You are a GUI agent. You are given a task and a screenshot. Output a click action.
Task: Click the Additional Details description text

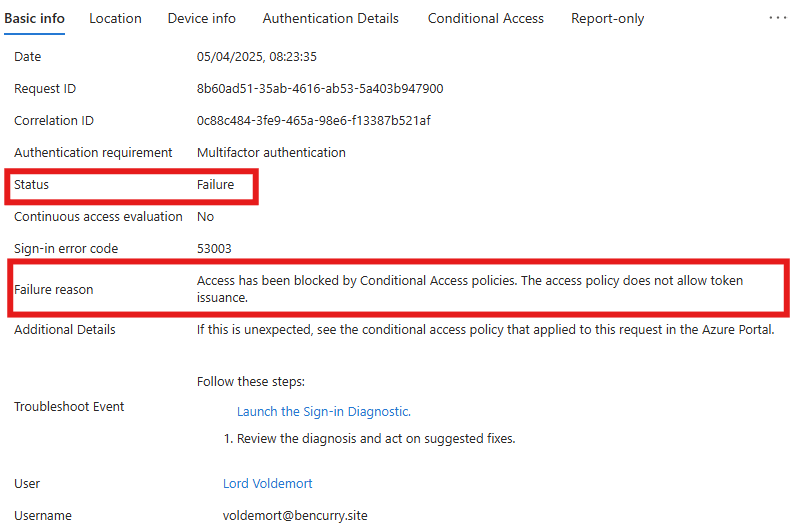pos(485,330)
